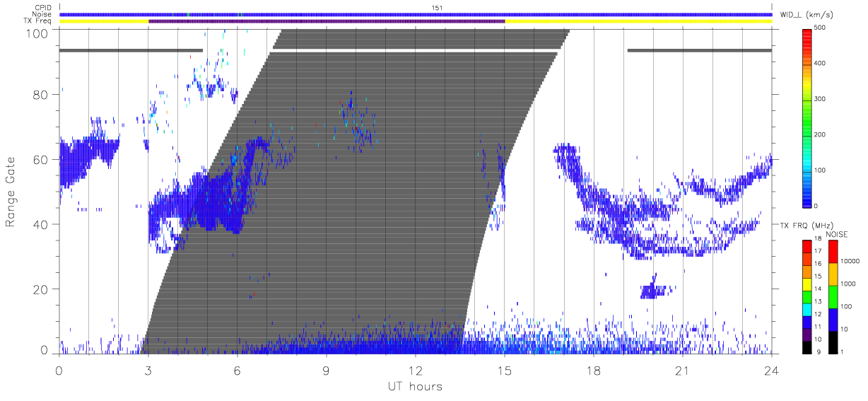The image size is (868, 401).
Task: Click the 18 tick on UT hours axis
Action: (594, 370)
